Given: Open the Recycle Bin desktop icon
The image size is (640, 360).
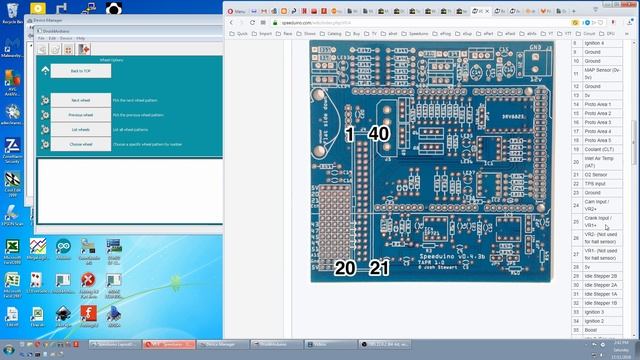Looking at the screenshot, I should coord(12,13).
